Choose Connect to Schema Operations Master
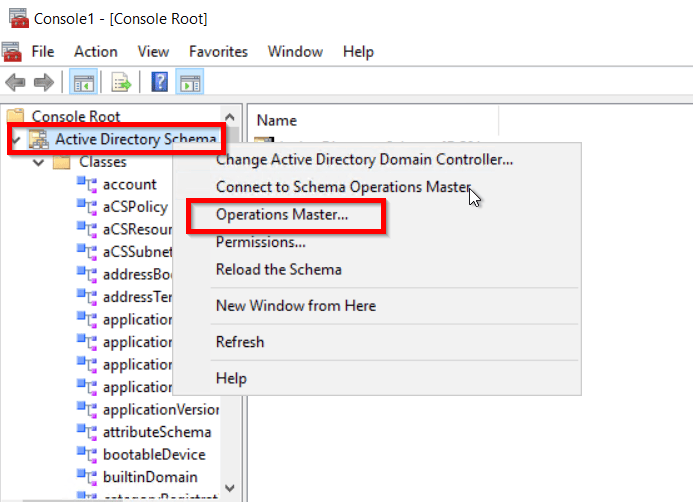 (343, 187)
